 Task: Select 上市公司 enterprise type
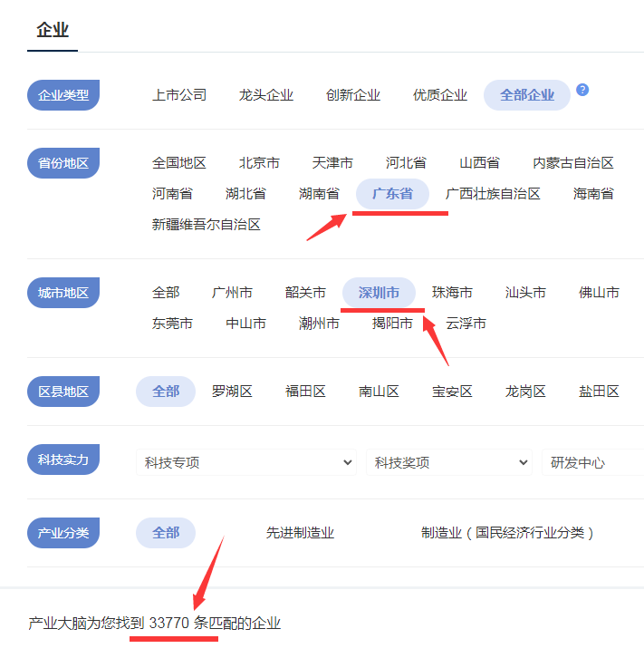[179, 95]
